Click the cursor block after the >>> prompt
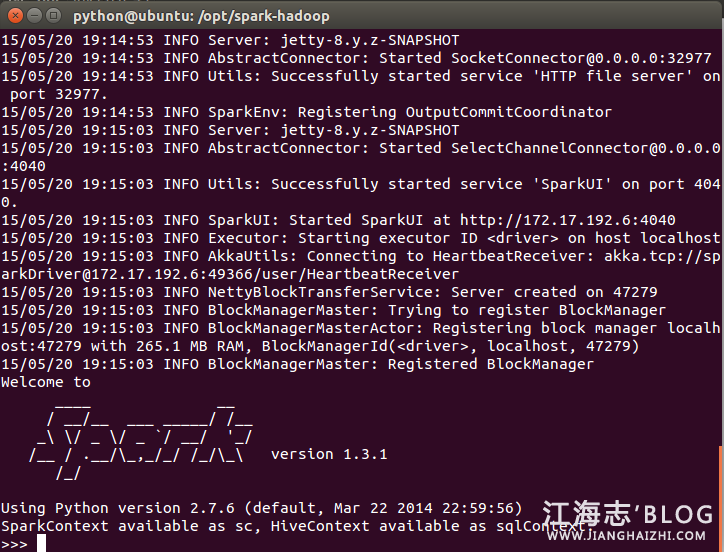Viewport: 724px width, 552px height. [x=41, y=543]
